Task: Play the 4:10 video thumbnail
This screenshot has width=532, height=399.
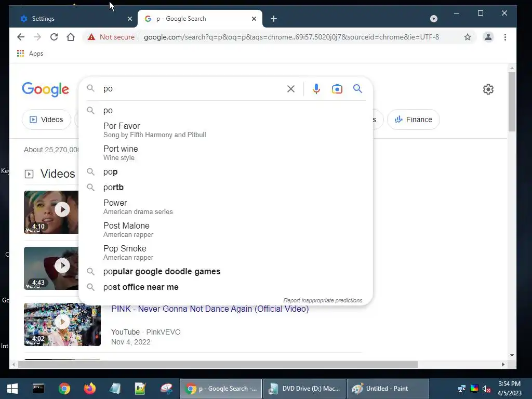Action: (51, 212)
